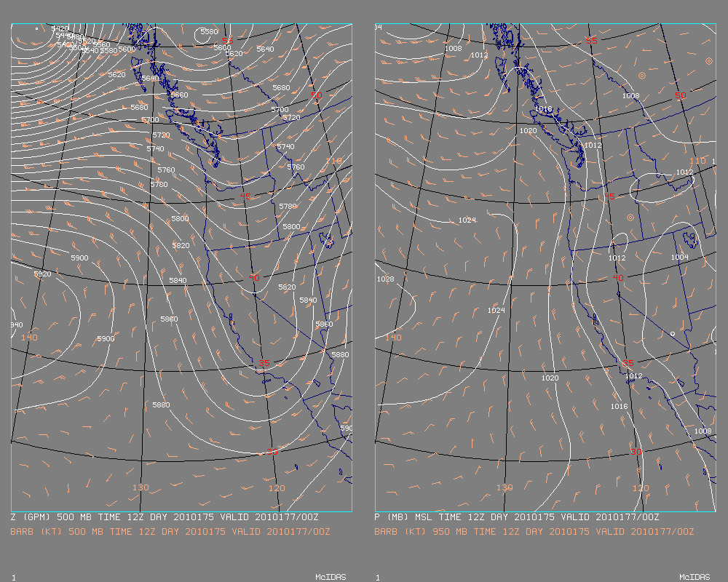Image resolution: width=728 pixels, height=582 pixels.
Task: Click red latitude 35 in the MSL panel
Action: click(x=628, y=363)
